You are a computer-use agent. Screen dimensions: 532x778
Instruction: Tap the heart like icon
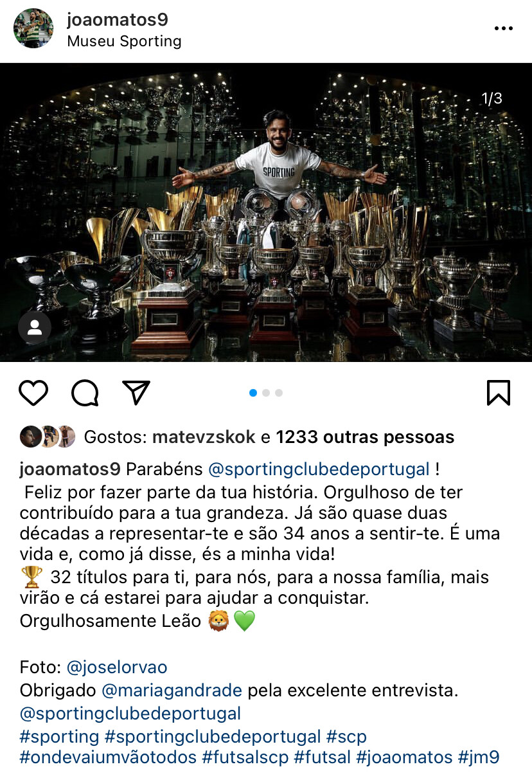(33, 393)
